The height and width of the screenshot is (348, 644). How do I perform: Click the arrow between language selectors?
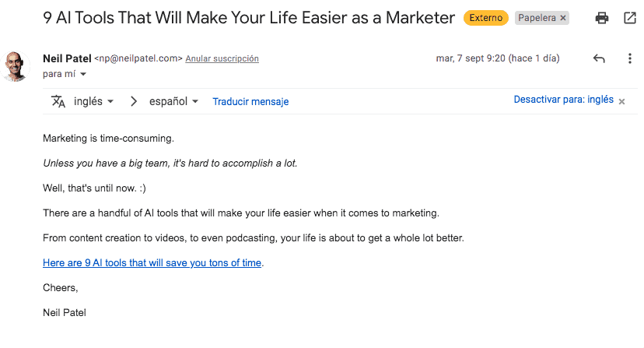point(134,101)
